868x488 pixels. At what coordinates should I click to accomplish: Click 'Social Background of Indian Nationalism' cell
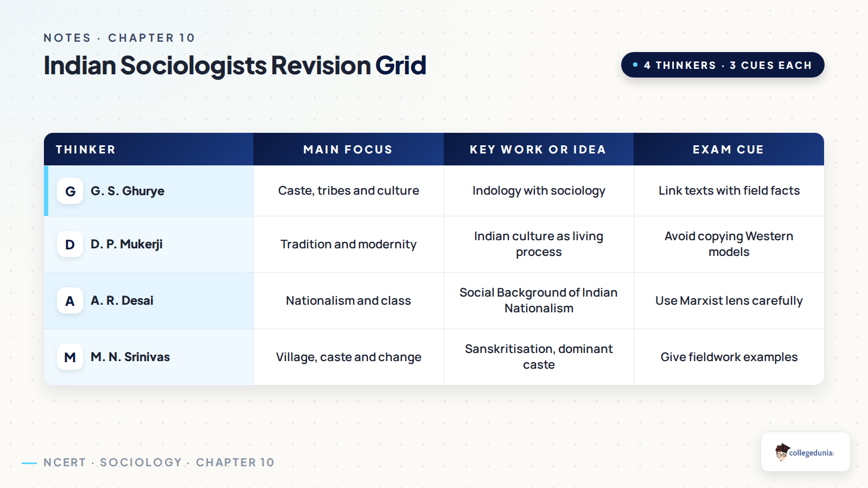pos(539,301)
